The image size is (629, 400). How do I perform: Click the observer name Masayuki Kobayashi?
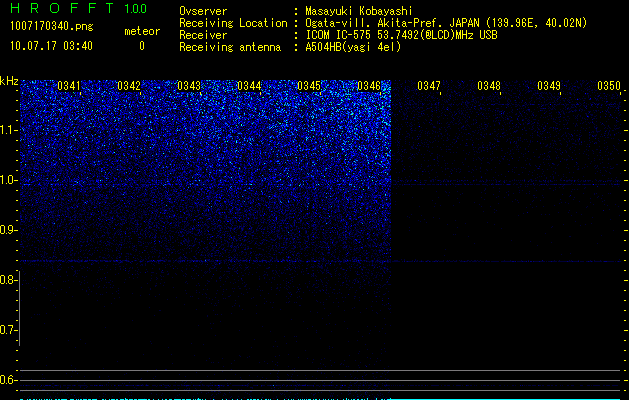click(359, 11)
